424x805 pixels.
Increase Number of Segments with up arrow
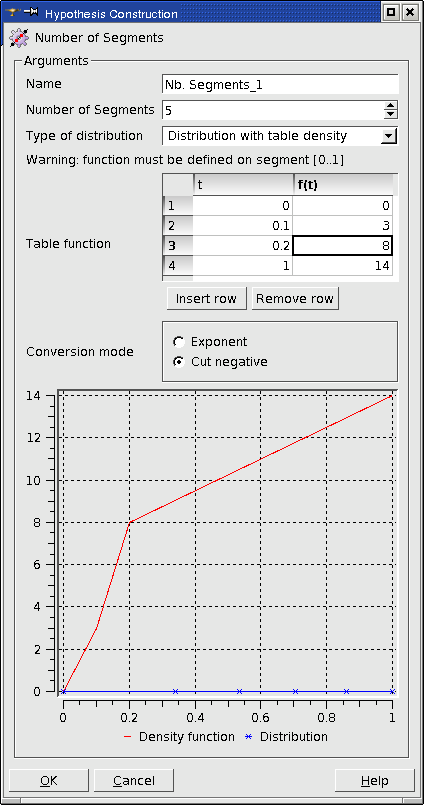391,105
